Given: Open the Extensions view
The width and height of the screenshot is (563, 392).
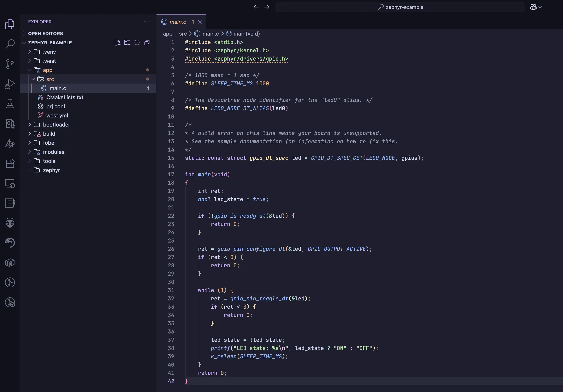Looking at the screenshot, I should coord(10,163).
